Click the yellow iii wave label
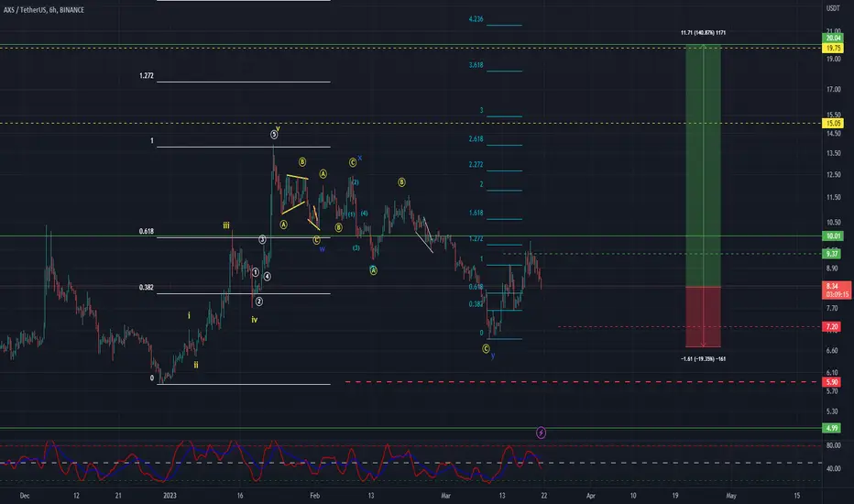854x504 pixels. pyautogui.click(x=226, y=225)
